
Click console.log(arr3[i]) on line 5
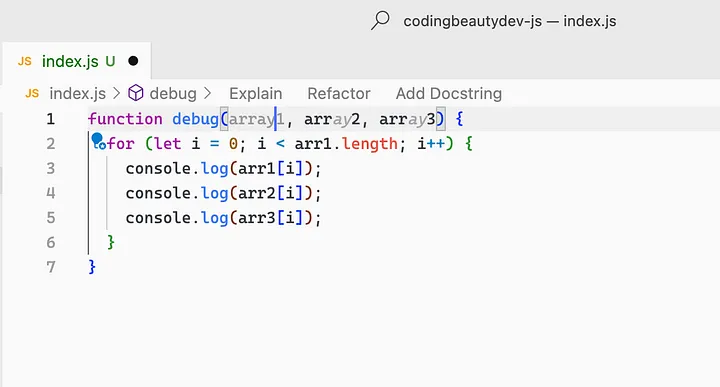tap(219, 218)
